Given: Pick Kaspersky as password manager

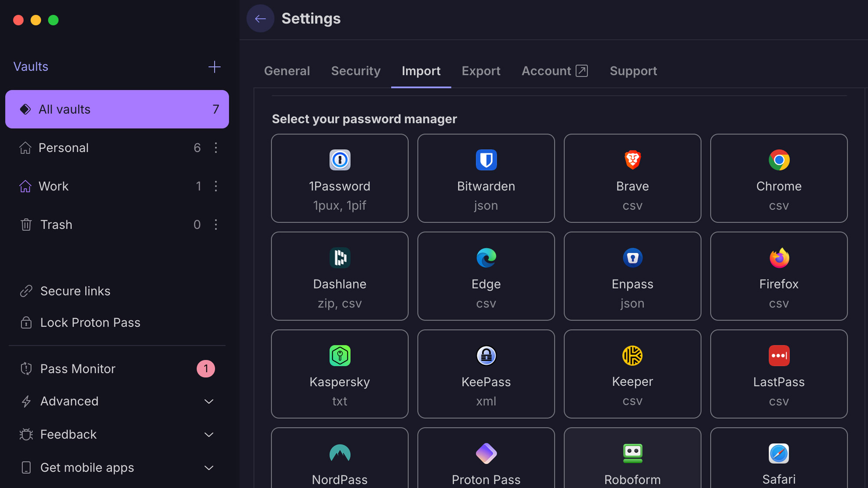Looking at the screenshot, I should pyautogui.click(x=339, y=374).
